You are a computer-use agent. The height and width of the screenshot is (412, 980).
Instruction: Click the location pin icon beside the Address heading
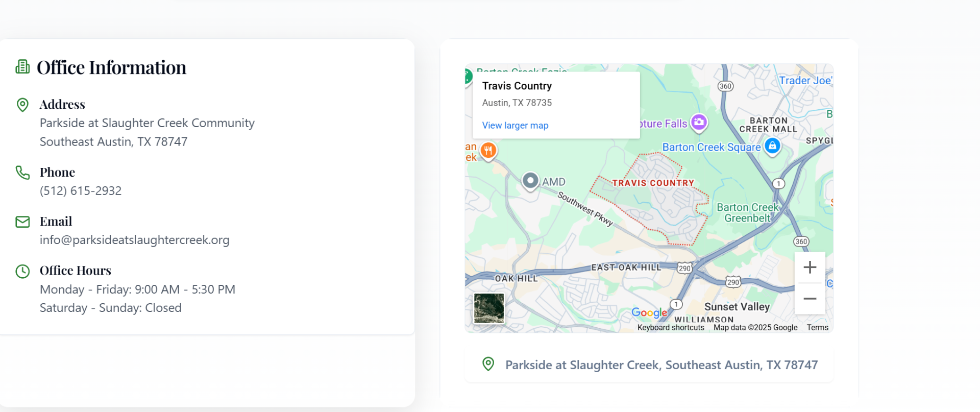click(x=22, y=105)
